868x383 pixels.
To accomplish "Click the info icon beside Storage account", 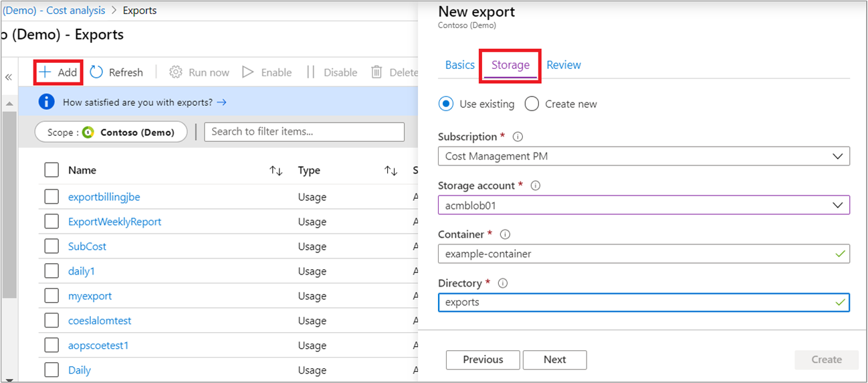I will [x=535, y=185].
